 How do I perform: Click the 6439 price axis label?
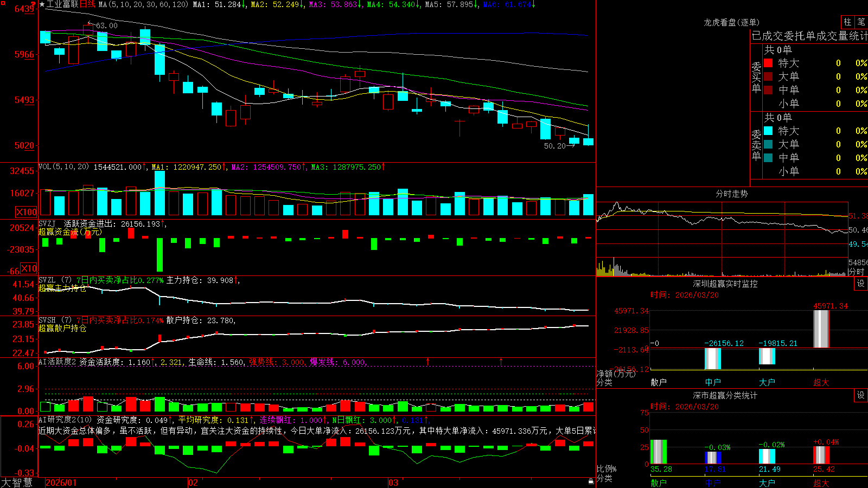24,10
